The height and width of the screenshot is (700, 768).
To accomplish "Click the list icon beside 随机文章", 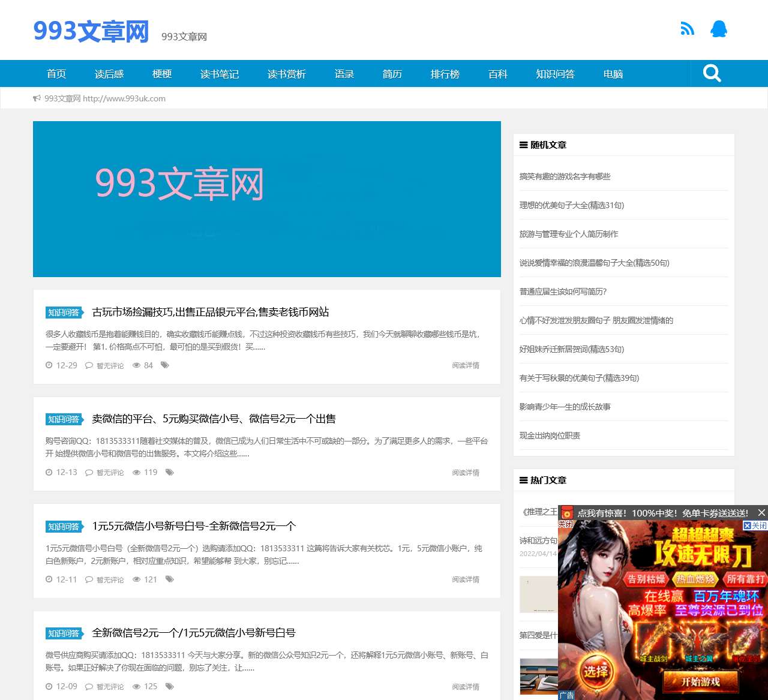I will [x=524, y=145].
